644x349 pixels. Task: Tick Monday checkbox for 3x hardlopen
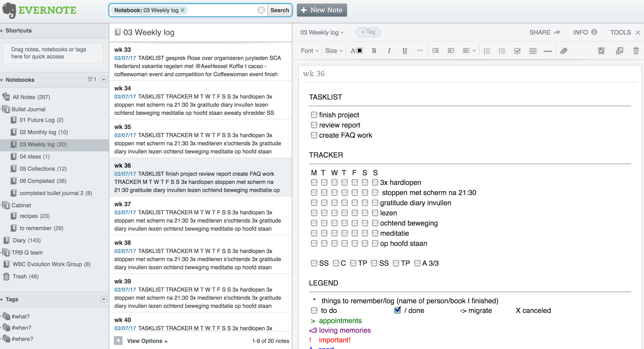pos(314,182)
